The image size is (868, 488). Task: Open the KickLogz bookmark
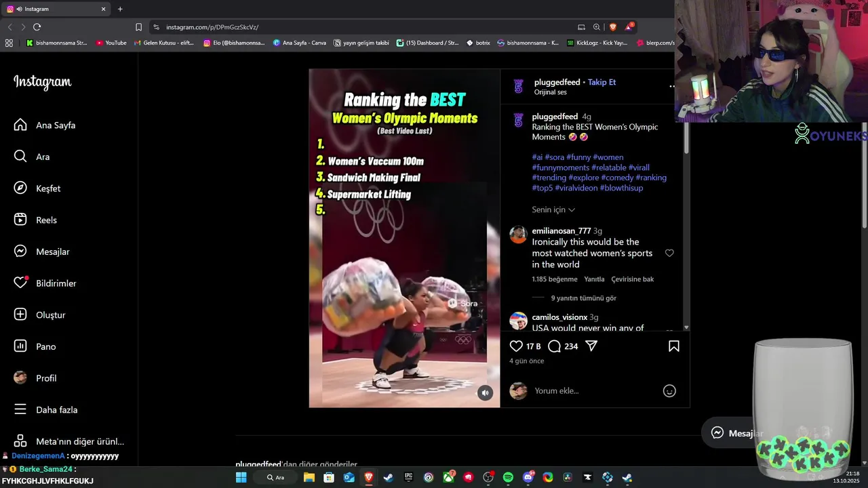[x=597, y=43]
